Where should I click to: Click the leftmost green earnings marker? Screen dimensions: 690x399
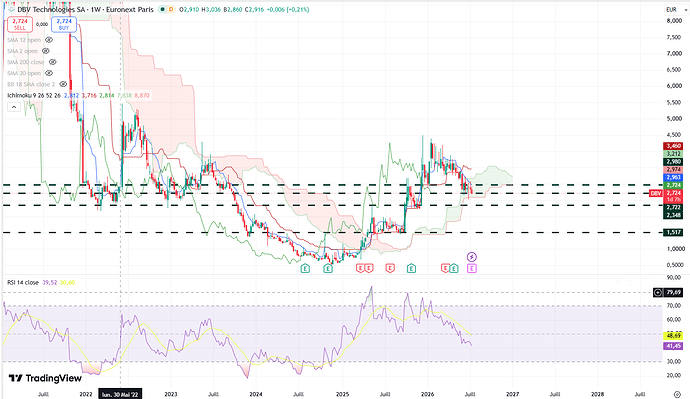click(x=305, y=268)
